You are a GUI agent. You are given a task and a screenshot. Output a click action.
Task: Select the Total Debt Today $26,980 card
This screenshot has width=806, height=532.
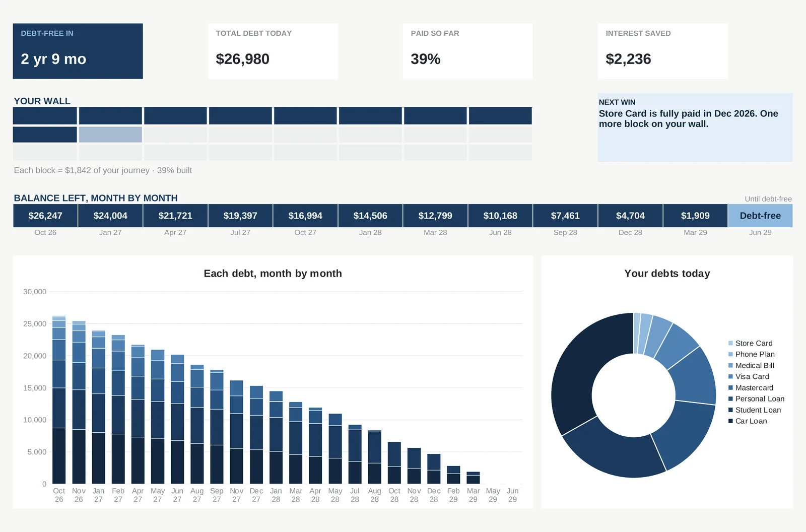point(273,51)
